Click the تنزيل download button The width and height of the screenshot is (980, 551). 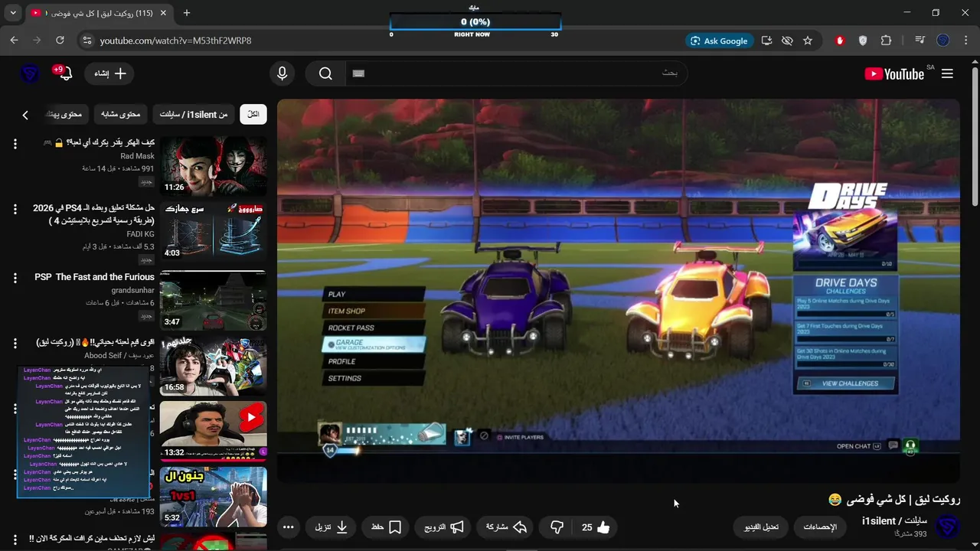331,527
